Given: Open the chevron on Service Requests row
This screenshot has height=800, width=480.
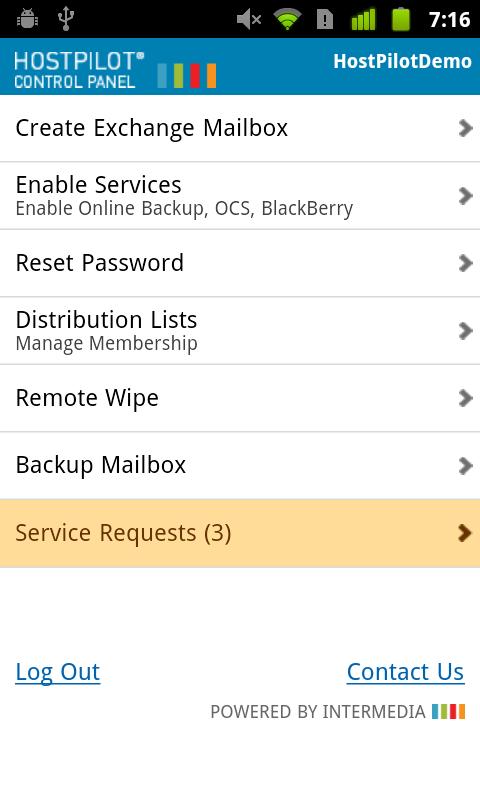Looking at the screenshot, I should (465, 533).
